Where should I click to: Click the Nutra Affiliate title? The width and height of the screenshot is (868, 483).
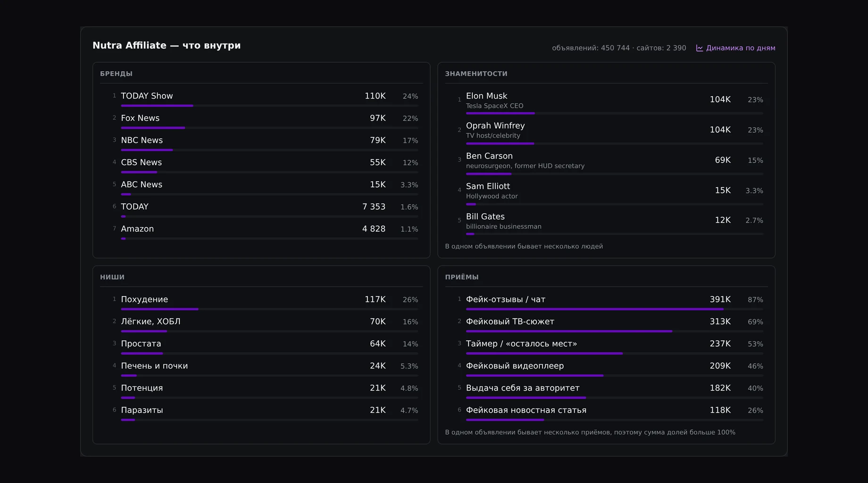(167, 45)
